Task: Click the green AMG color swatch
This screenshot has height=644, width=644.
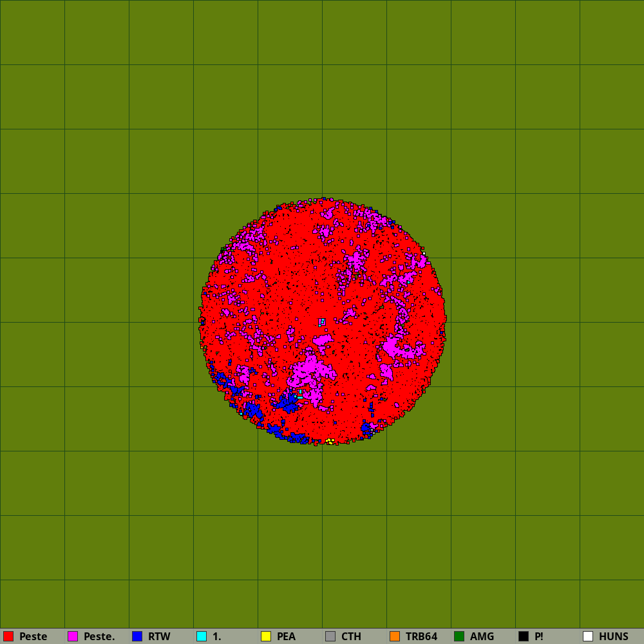Action: click(x=459, y=636)
